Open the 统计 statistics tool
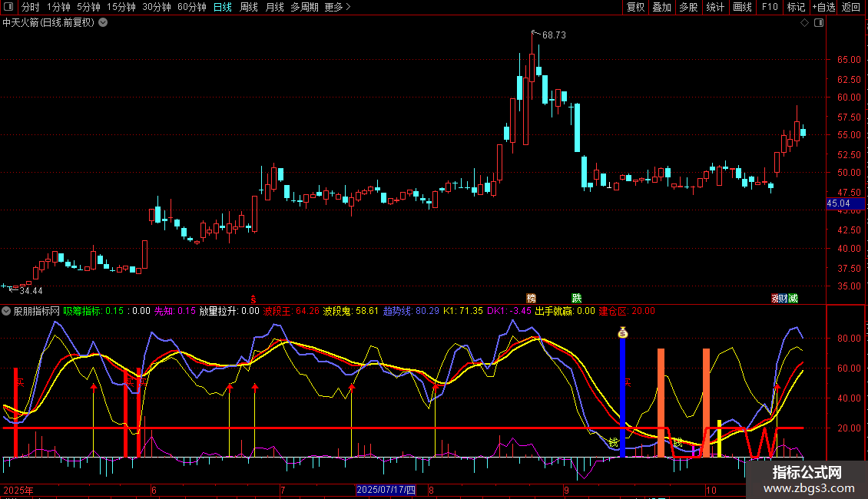The image size is (868, 499). point(714,7)
